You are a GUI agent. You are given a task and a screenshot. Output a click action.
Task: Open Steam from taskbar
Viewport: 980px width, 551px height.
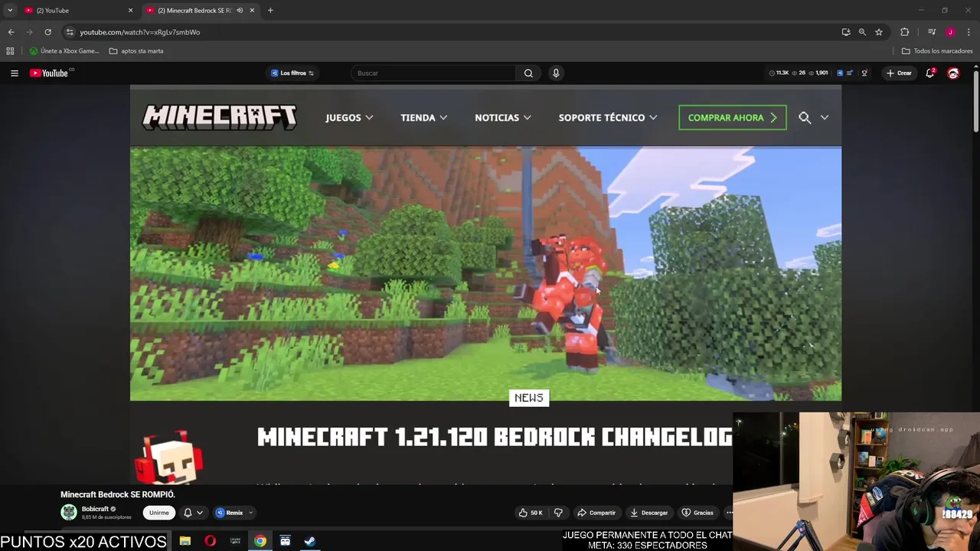click(310, 541)
